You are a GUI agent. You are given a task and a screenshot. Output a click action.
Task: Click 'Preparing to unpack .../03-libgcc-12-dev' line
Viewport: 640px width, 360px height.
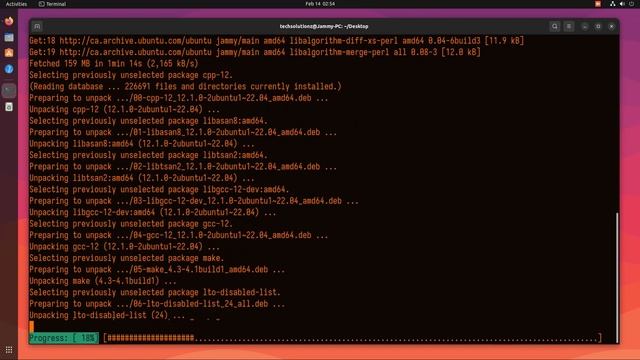(194, 201)
